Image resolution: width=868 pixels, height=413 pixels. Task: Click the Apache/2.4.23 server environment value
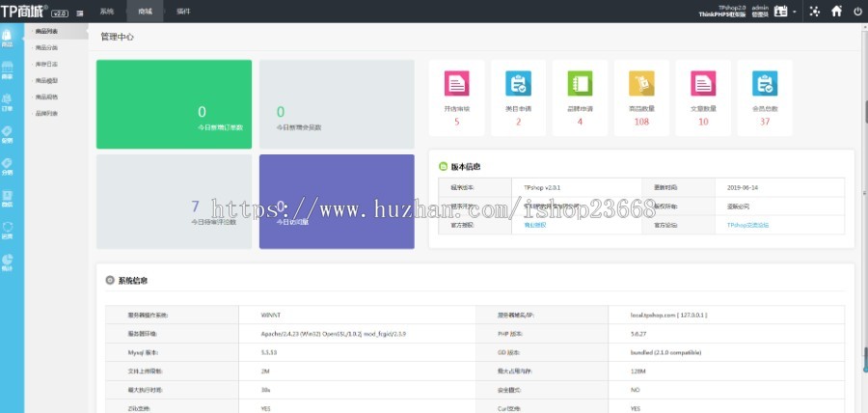click(x=334, y=334)
